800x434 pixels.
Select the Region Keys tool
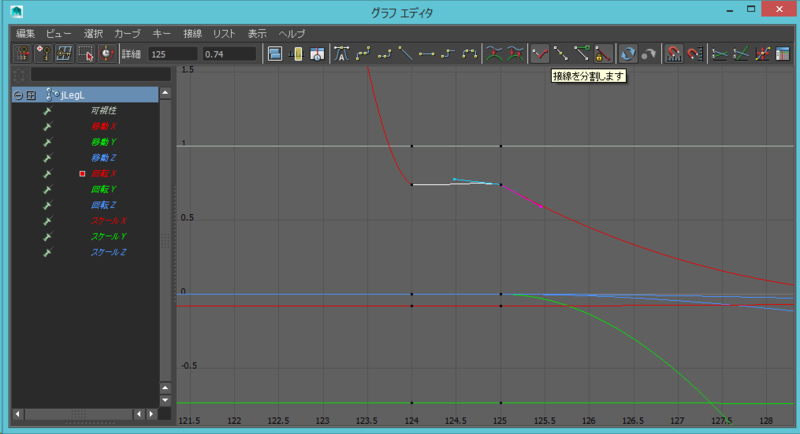tap(85, 54)
